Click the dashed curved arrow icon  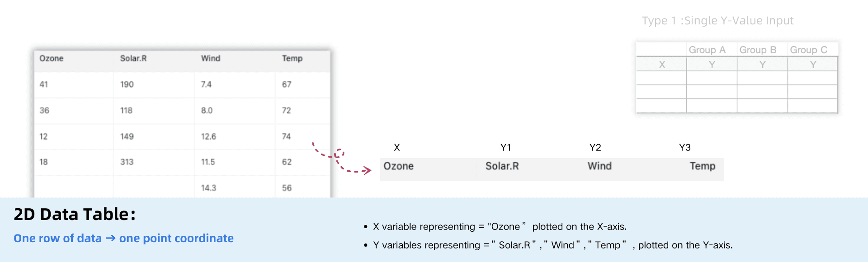click(x=342, y=158)
